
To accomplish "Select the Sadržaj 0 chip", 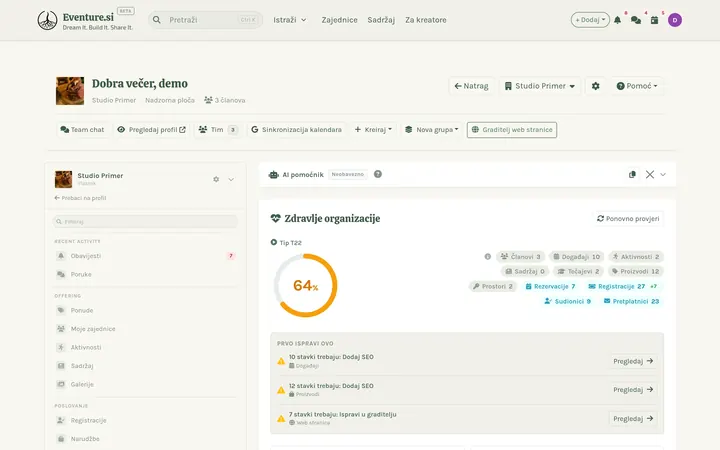I will point(525,271).
